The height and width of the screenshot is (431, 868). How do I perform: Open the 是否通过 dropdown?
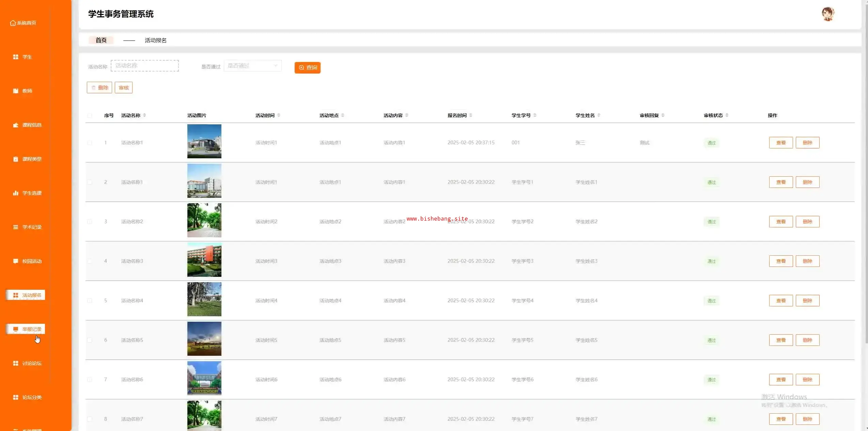(x=252, y=66)
